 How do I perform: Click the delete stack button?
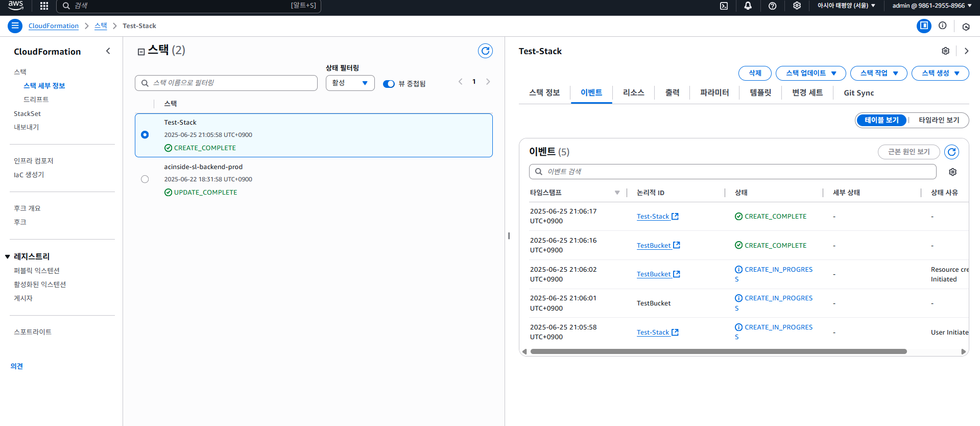(x=755, y=73)
